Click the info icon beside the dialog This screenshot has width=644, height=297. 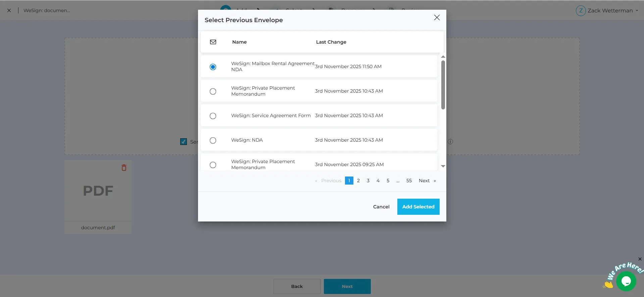pos(450,142)
